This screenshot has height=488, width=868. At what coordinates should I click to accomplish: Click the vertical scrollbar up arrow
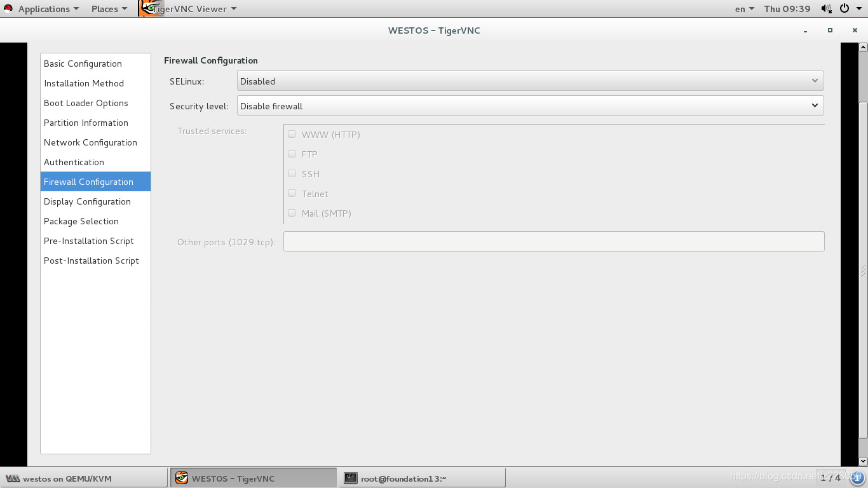863,47
